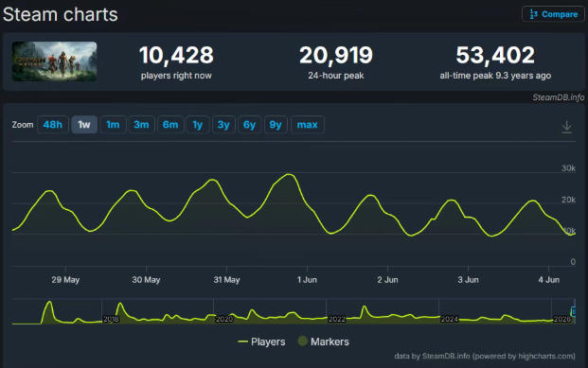Select the 48h zoom range

pyautogui.click(x=52, y=125)
